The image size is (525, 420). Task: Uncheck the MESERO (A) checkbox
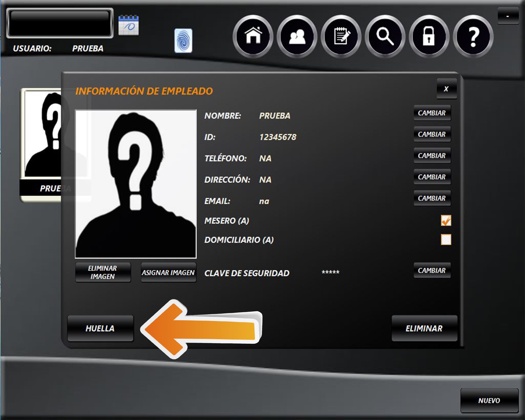coord(446,220)
